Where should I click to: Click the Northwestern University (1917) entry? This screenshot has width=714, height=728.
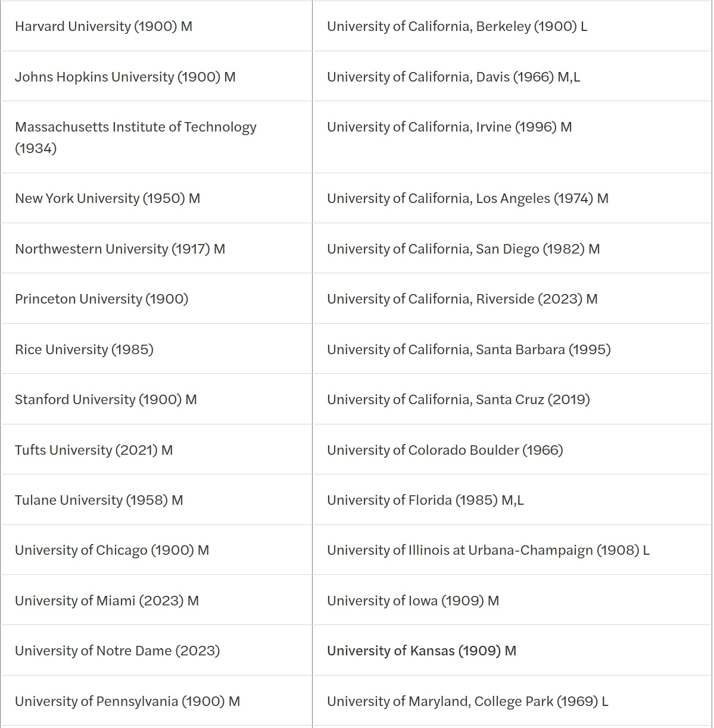[120, 249]
